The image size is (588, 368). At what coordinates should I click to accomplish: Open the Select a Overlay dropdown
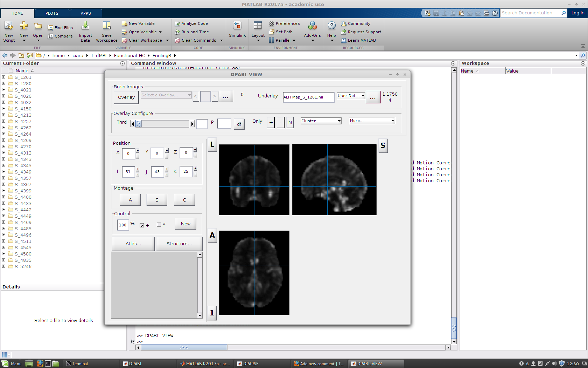coord(166,95)
